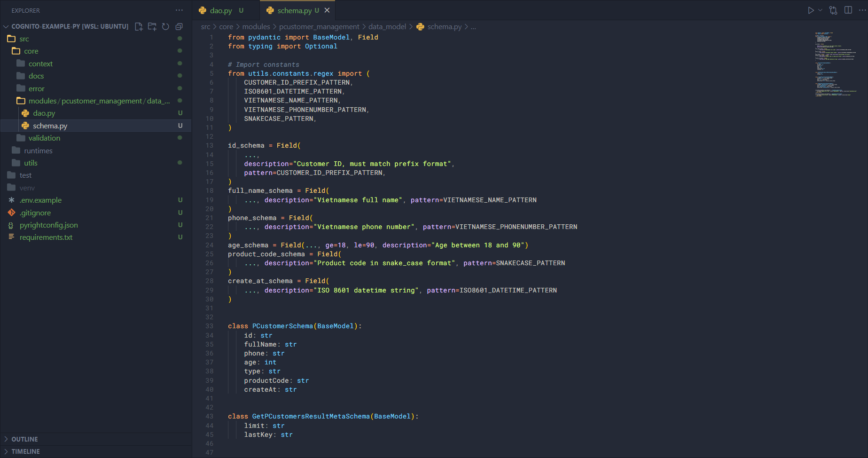Collapse all folders in Explorer

[179, 27]
